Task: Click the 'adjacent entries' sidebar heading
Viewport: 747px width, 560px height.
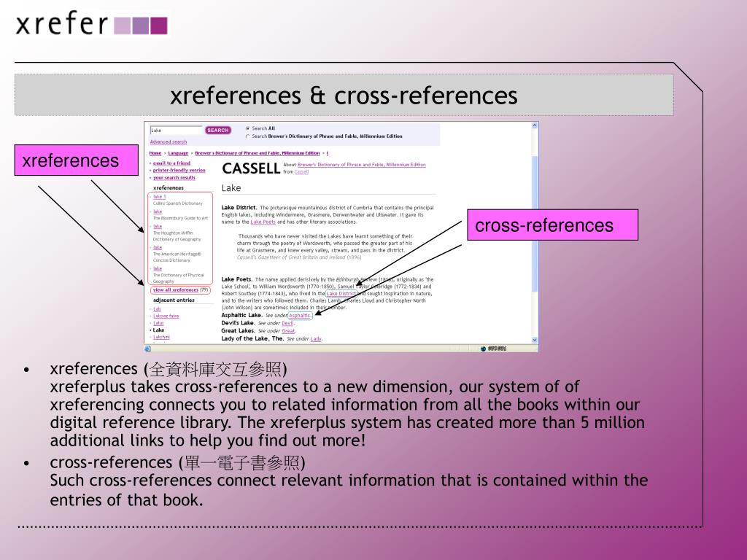Action: point(174,300)
